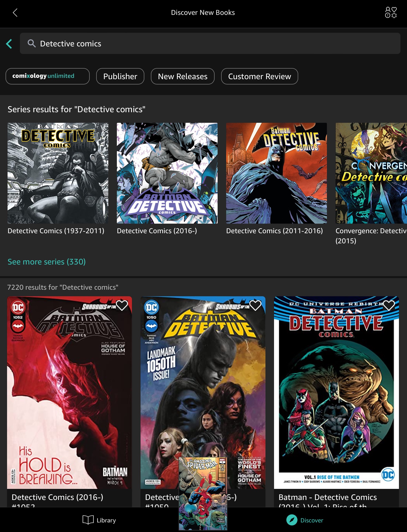Tap the 'Discover New Books' header title
The width and height of the screenshot is (407, 532).
pos(203,12)
